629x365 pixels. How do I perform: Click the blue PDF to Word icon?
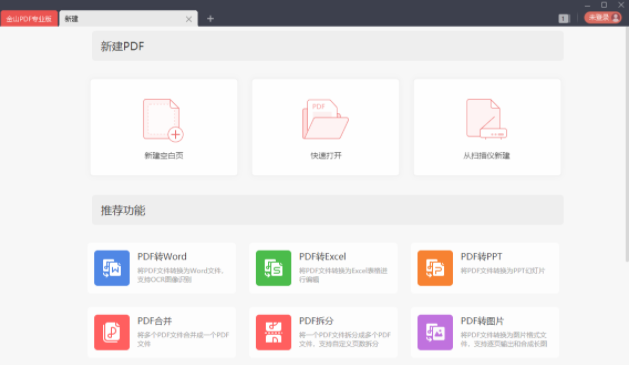(112, 268)
